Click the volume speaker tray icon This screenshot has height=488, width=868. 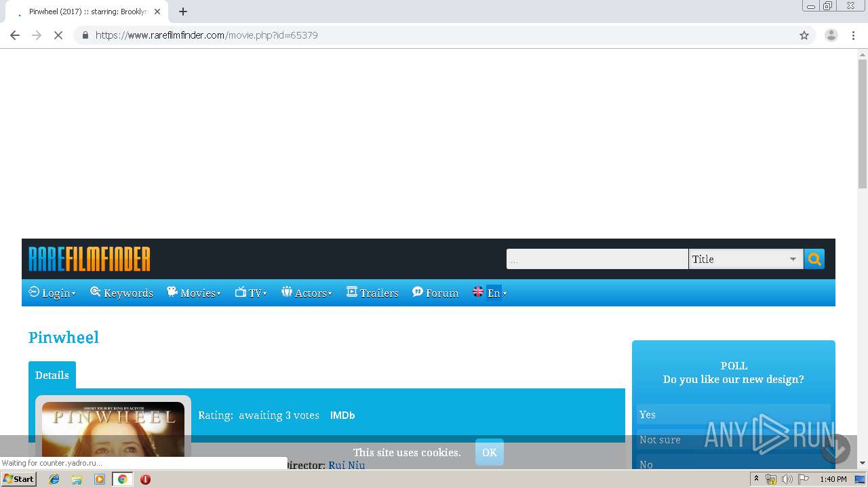point(787,479)
